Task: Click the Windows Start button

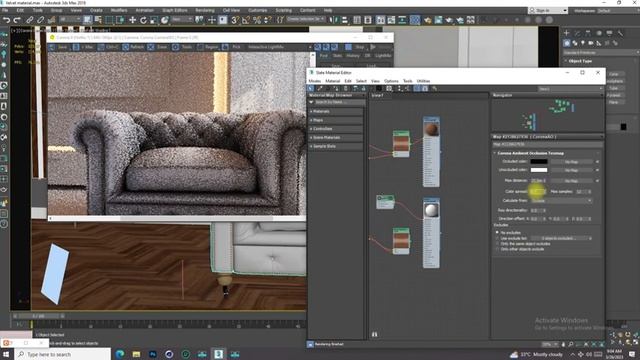Action: point(6,354)
